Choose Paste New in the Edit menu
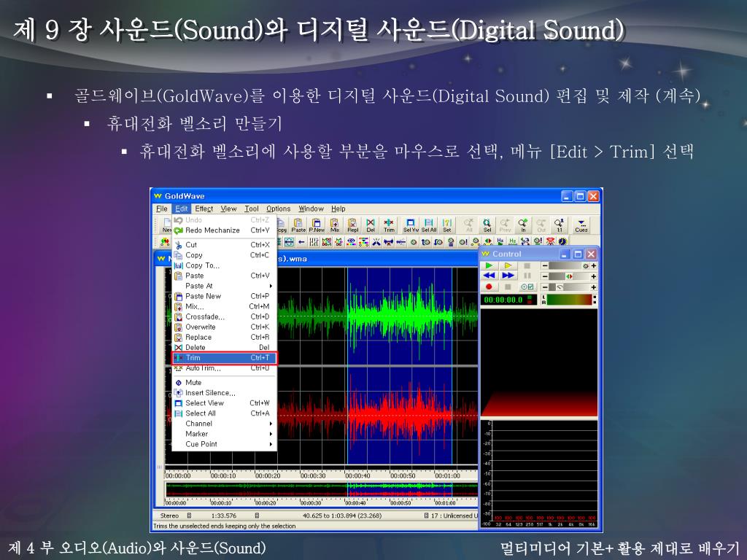Image resolution: width=747 pixels, height=560 pixels. pos(224,296)
